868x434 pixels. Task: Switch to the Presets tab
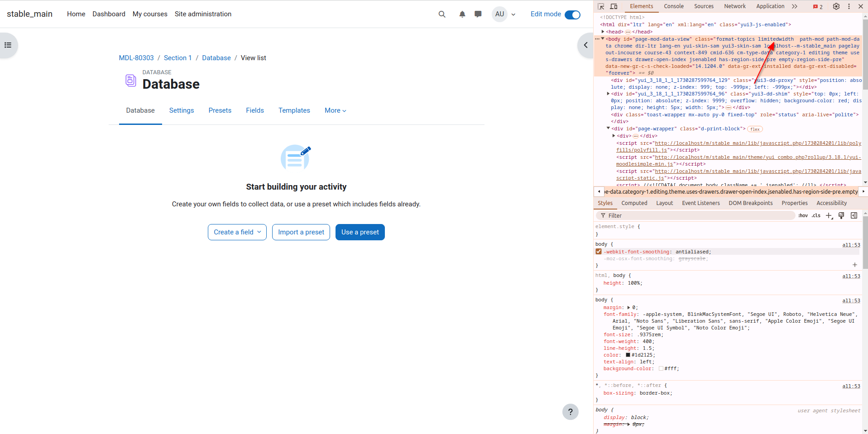click(x=220, y=110)
